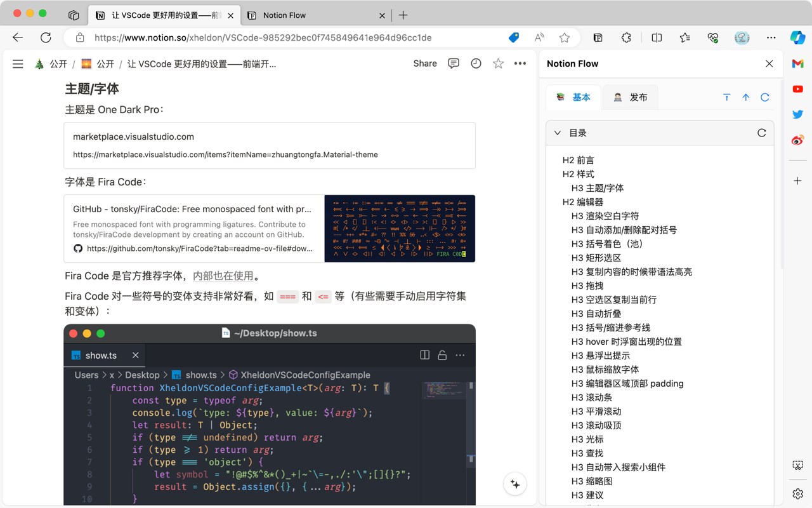Open Gmail from the browser sidebar
The image size is (812, 508).
(x=798, y=63)
